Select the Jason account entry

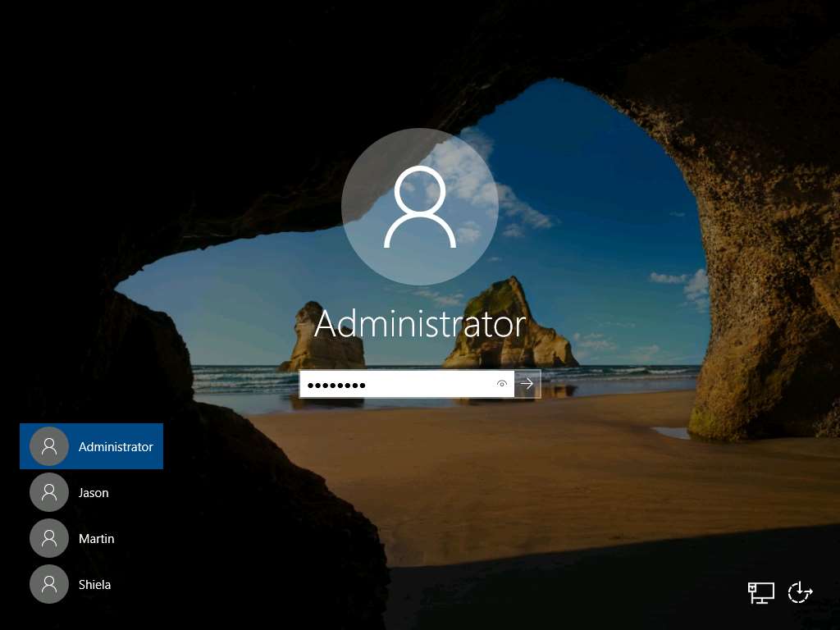pos(93,492)
